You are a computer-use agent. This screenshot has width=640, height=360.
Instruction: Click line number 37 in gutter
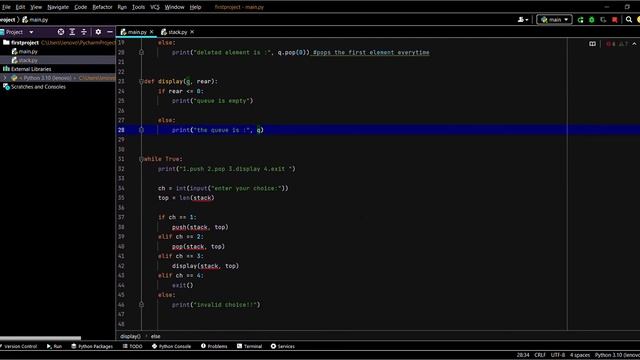[x=121, y=217]
